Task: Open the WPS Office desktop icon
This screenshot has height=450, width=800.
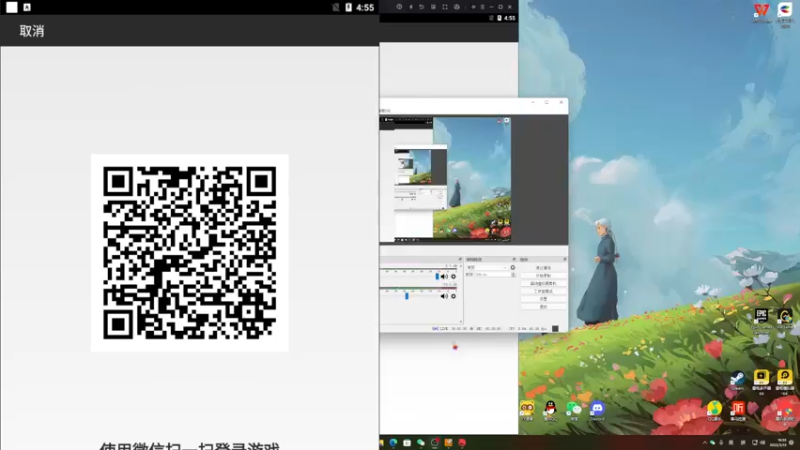Action: (761, 13)
